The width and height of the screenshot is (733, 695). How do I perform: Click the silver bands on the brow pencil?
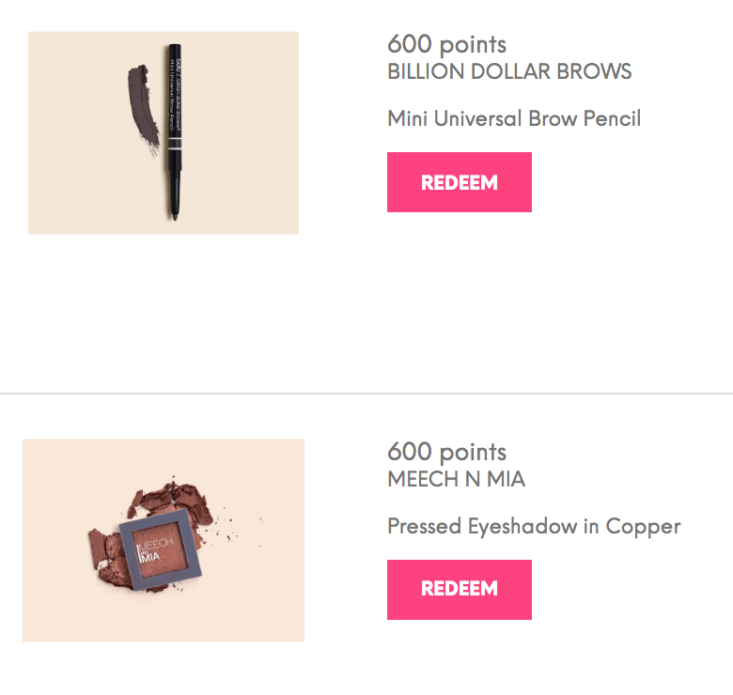175,143
